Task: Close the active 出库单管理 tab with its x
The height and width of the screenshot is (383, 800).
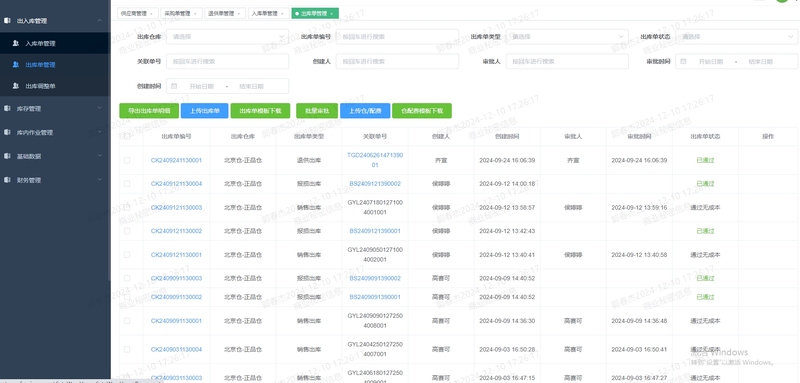Action: [332, 14]
